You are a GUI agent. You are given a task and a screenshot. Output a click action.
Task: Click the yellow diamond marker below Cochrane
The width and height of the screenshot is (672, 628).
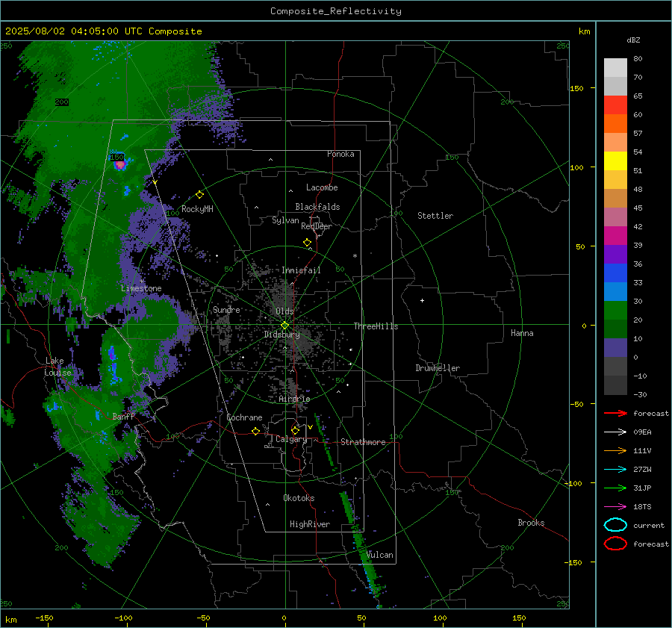tap(256, 432)
